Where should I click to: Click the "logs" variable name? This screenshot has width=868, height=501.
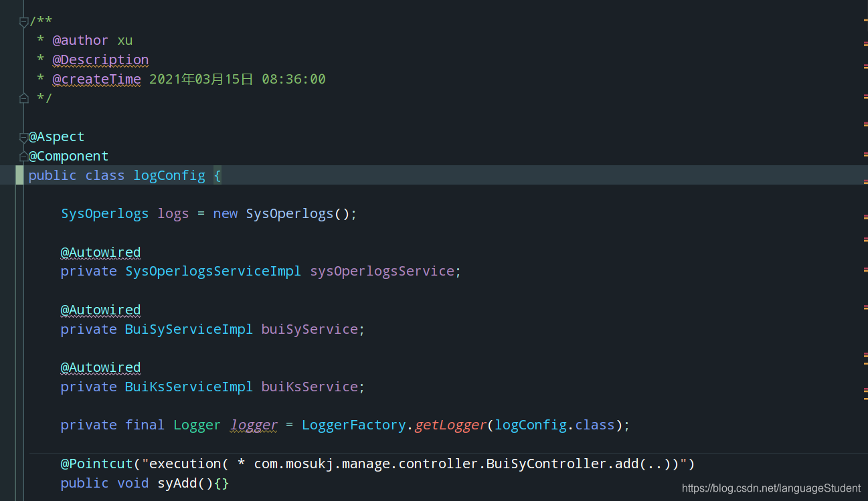(173, 213)
